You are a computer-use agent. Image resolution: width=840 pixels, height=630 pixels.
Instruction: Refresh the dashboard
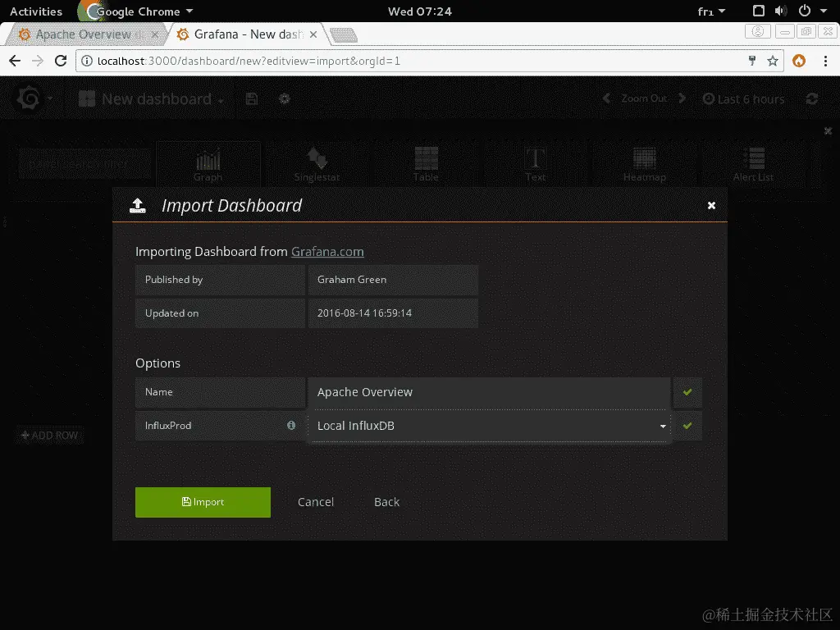(x=812, y=98)
